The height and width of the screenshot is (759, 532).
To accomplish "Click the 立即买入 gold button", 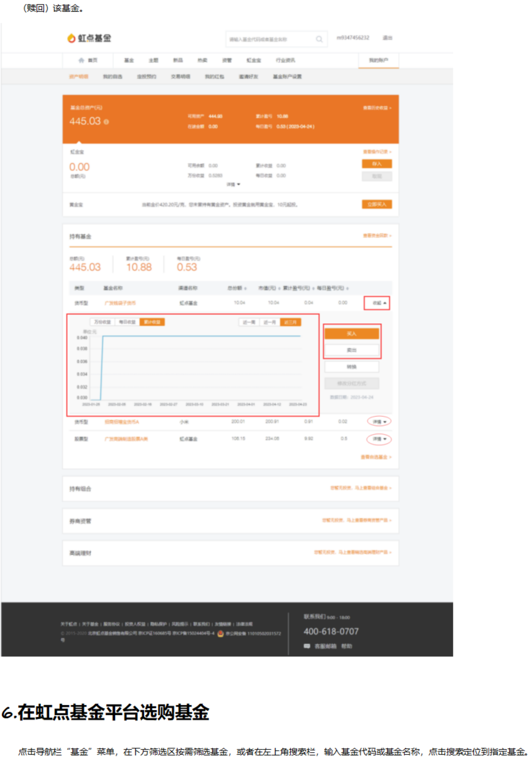I will [x=377, y=204].
